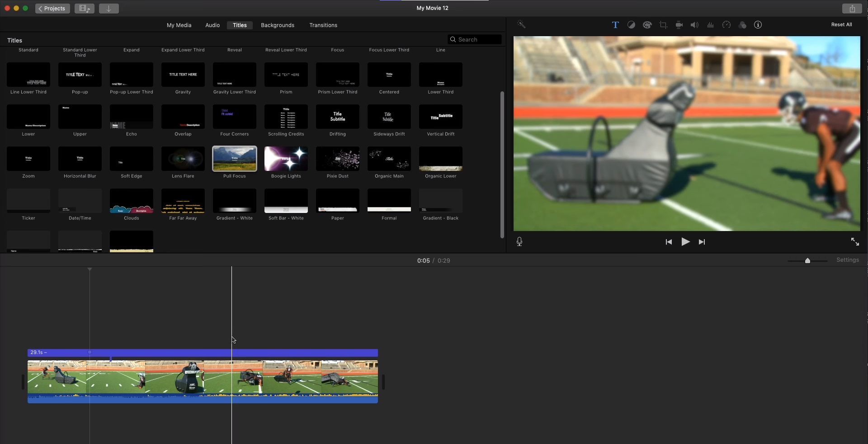Open the Volume speaker icon

point(694,25)
